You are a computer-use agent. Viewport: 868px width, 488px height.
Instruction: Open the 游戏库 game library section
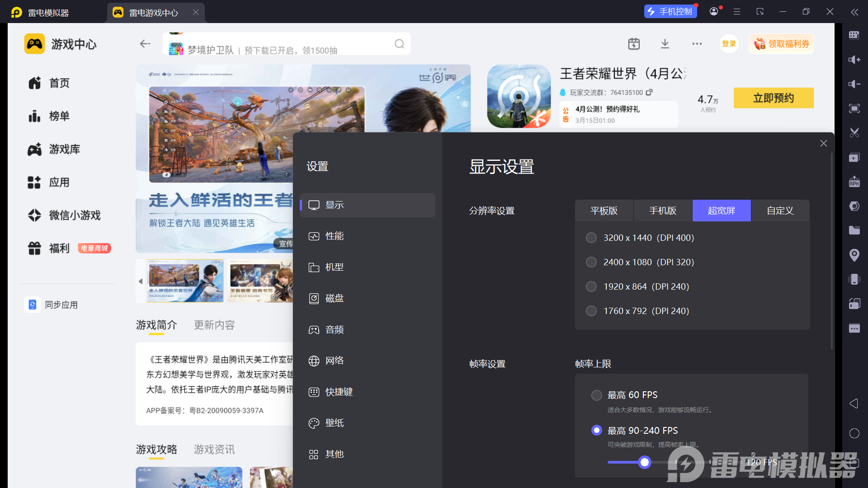coord(64,149)
